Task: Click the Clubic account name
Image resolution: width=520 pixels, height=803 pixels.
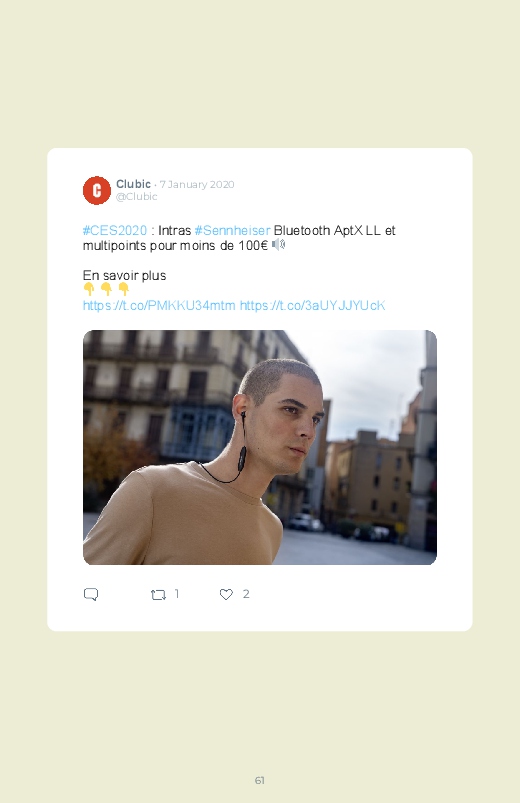Action: click(x=133, y=184)
